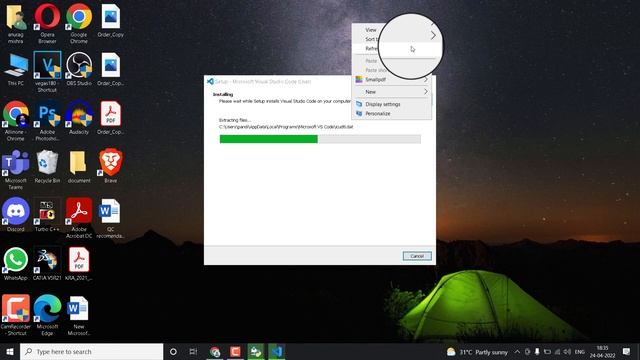Switch to Chrome on the taskbar

(215, 351)
